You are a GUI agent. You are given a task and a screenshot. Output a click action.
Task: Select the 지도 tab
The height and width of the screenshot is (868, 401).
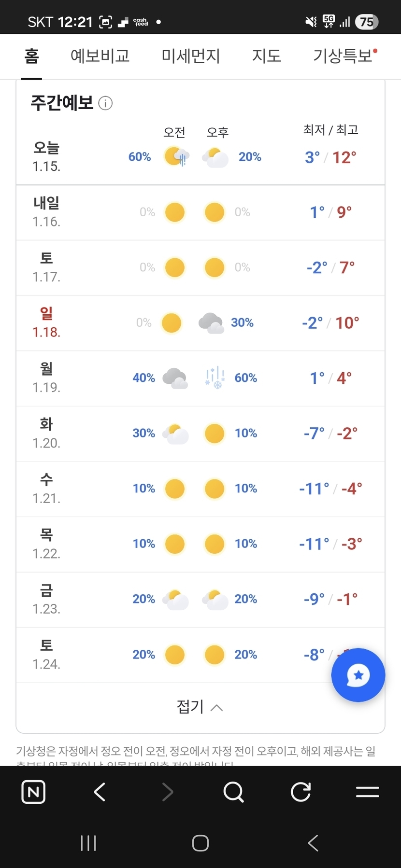267,56
